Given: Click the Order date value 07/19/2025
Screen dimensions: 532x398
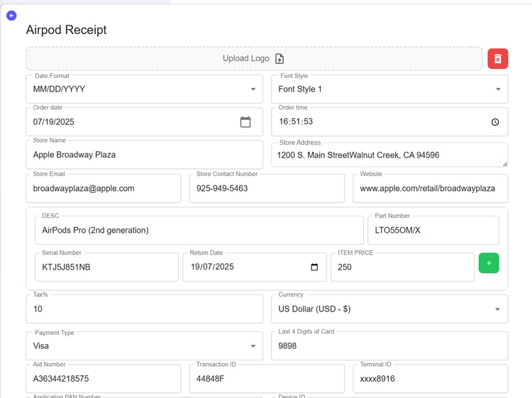Looking at the screenshot, I should click(x=54, y=122).
